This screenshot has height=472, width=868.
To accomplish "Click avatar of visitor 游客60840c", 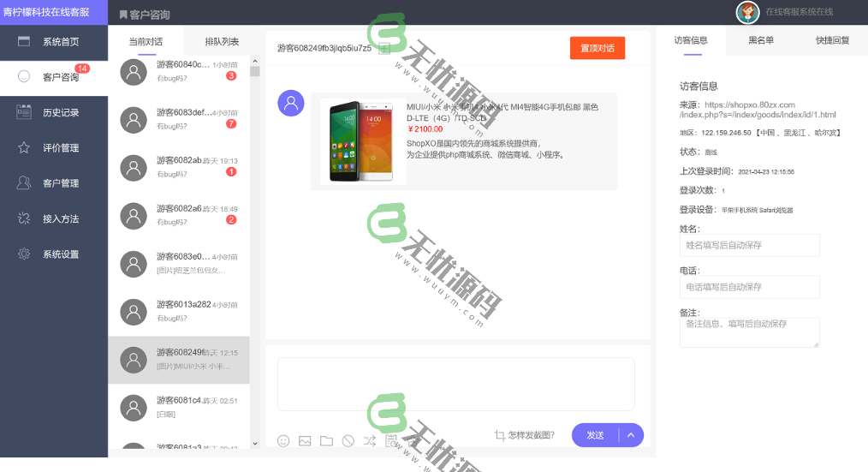I will (134, 72).
